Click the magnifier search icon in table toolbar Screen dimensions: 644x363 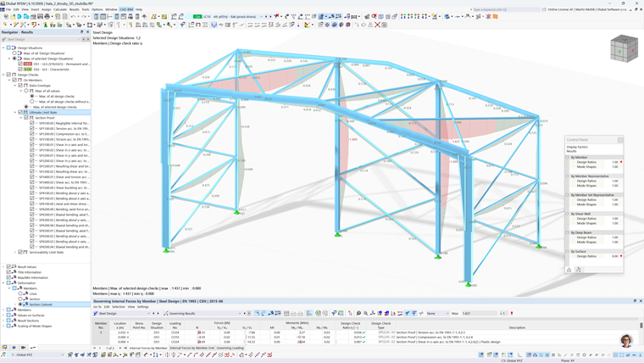coord(358,313)
